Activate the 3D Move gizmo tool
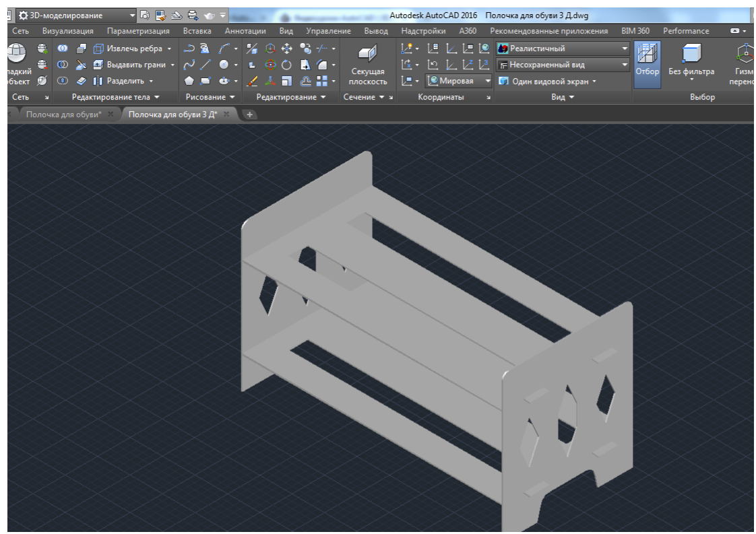Screen dimensions: 756x534 click(270, 48)
